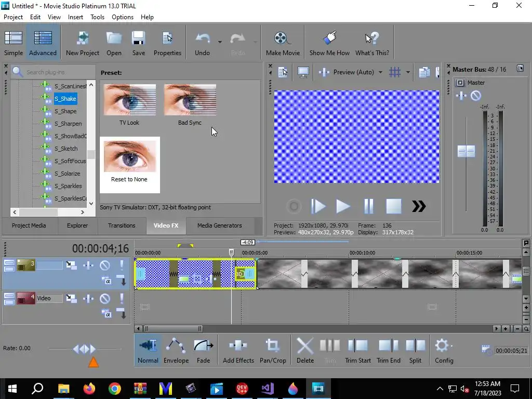Click the playback Rate slider

pyautogui.click(x=85, y=349)
